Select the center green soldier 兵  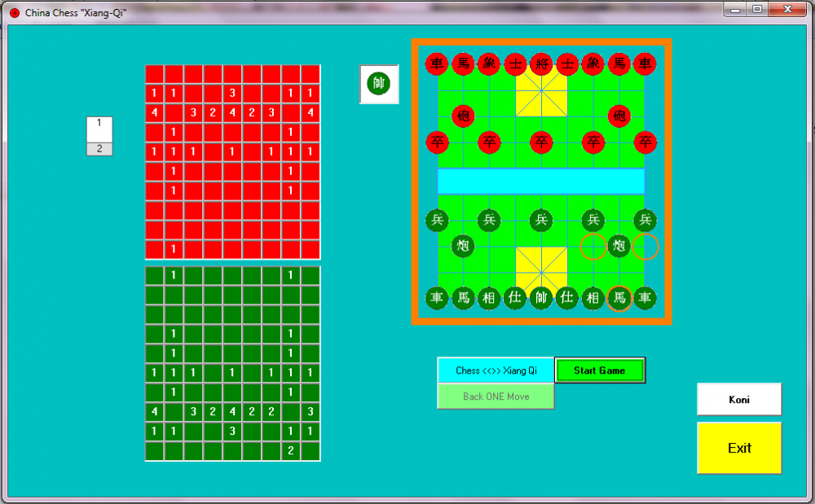541,220
